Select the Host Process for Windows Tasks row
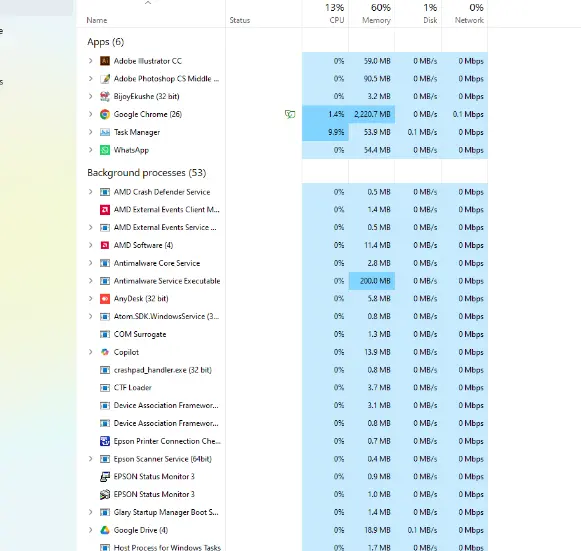The width and height of the screenshot is (581, 551). point(282,547)
